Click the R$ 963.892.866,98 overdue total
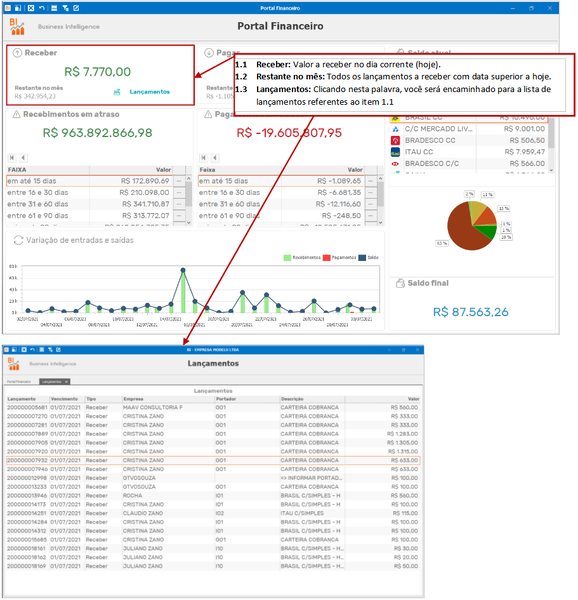Viewport: 578px width, 600px height. click(98, 133)
